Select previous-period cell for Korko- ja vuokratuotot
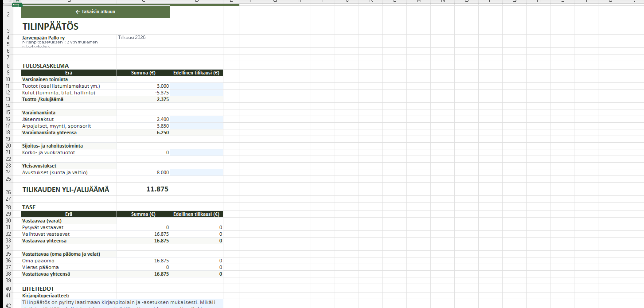 [x=196, y=152]
